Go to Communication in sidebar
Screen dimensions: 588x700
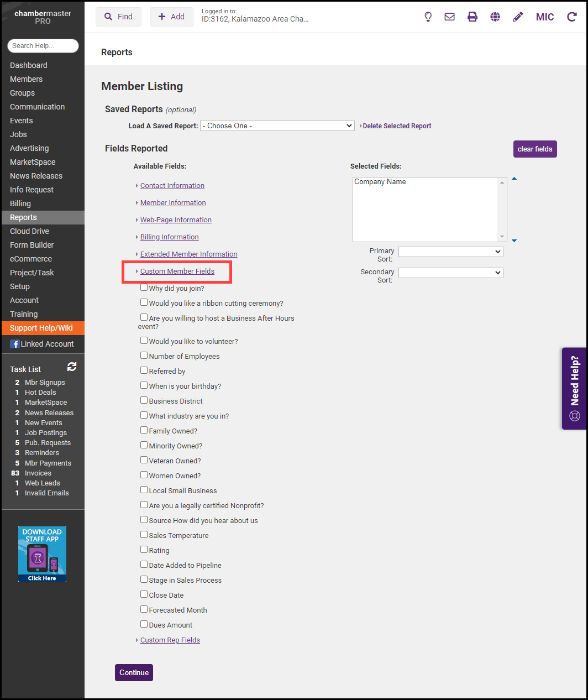(x=37, y=107)
